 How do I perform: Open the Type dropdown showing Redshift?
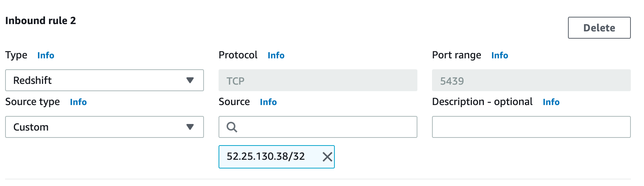coord(104,80)
